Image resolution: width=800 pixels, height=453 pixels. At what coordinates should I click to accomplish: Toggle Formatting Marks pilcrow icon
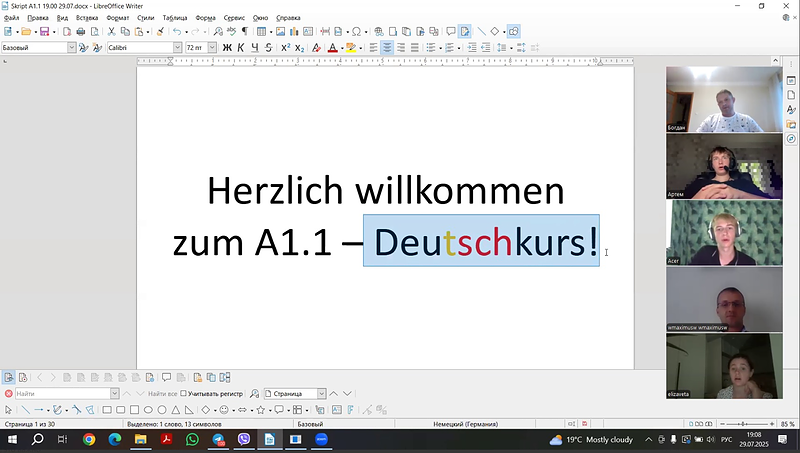tap(245, 32)
